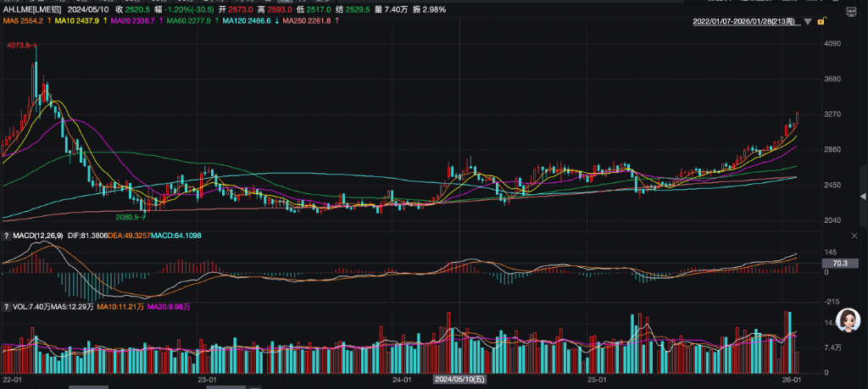Click the orange padlock icon
Viewport: 868px width, 389px height.
(821, 20)
